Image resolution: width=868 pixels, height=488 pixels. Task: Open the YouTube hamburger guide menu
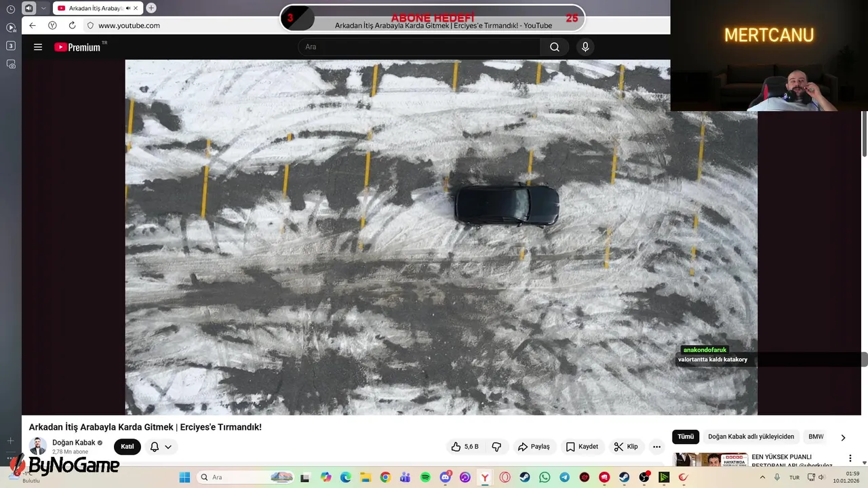pyautogui.click(x=38, y=47)
